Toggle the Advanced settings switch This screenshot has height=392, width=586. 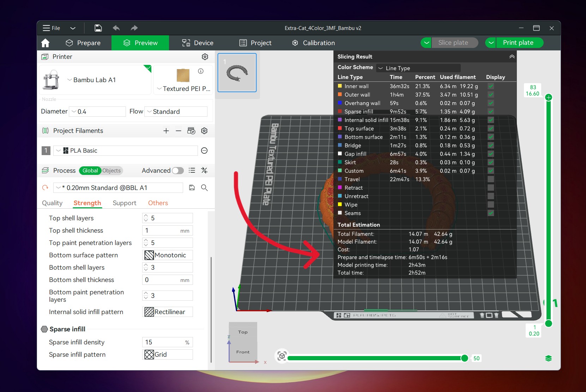click(x=178, y=171)
